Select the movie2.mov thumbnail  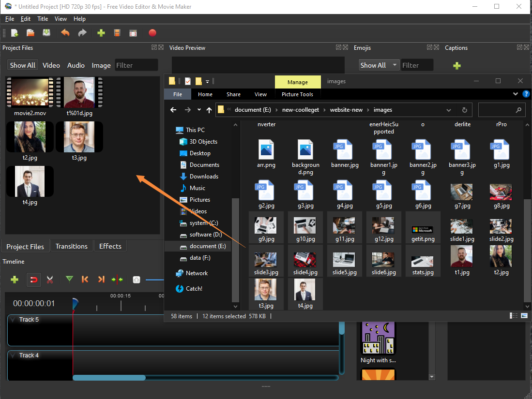click(30, 92)
